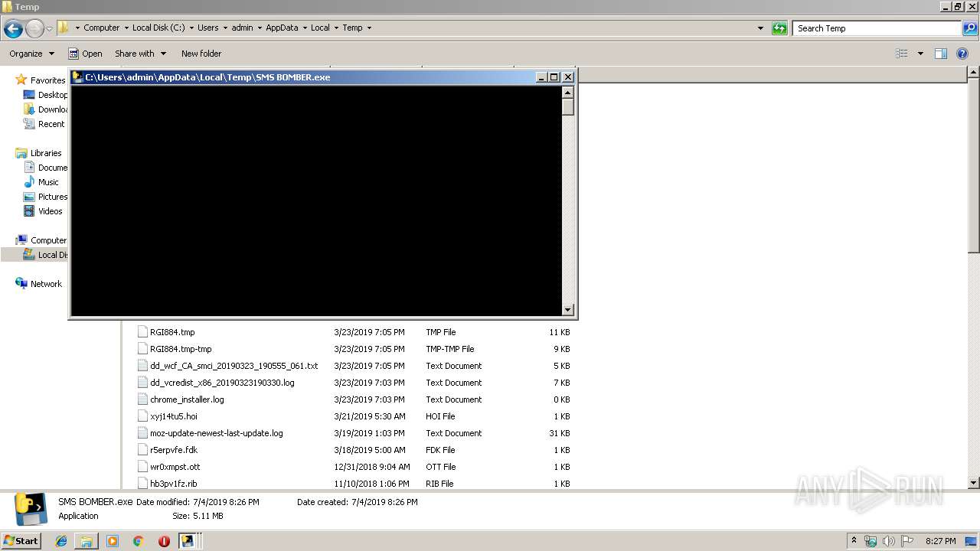This screenshot has width=980, height=551.
Task: Go to the Local breadcrumb folder
Action: click(320, 28)
